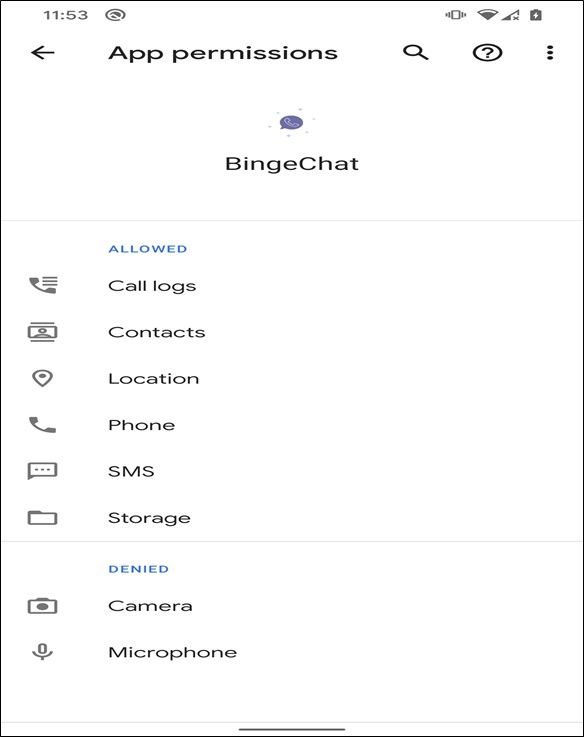Image resolution: width=584 pixels, height=737 pixels.
Task: Tap the Microphone icon under Denied
Action: tap(42, 652)
